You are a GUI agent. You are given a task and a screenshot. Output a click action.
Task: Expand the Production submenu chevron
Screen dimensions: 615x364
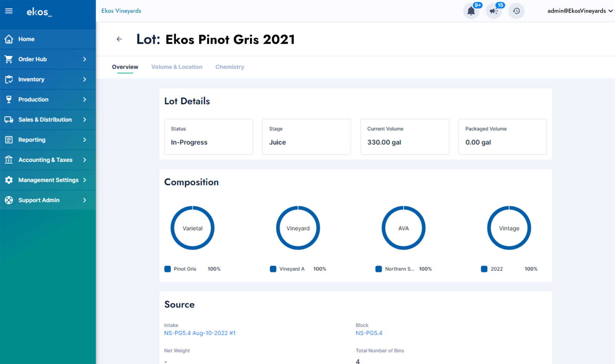pyautogui.click(x=85, y=100)
